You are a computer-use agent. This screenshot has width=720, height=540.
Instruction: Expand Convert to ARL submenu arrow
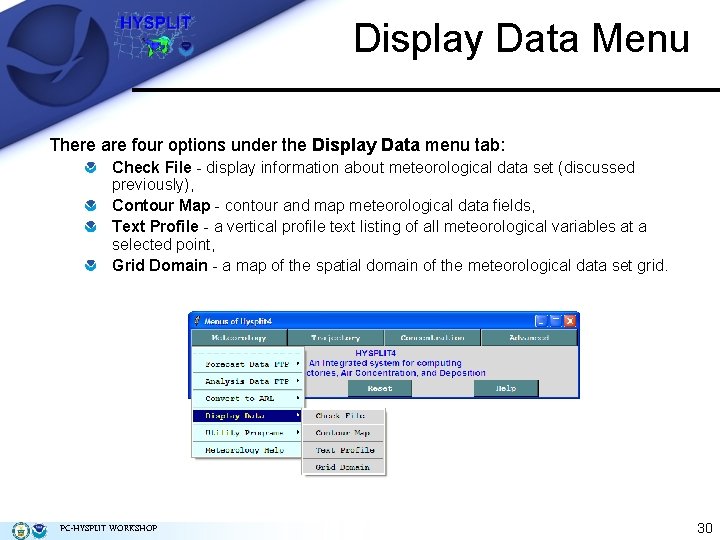click(298, 398)
